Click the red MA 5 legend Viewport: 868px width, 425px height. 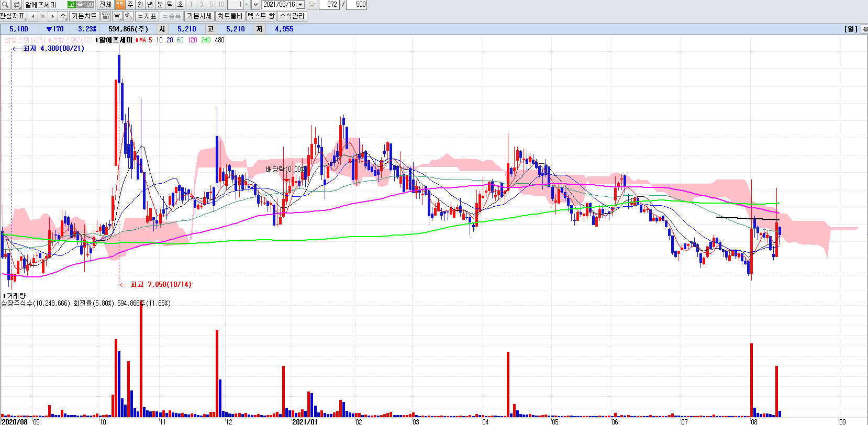pyautogui.click(x=144, y=40)
